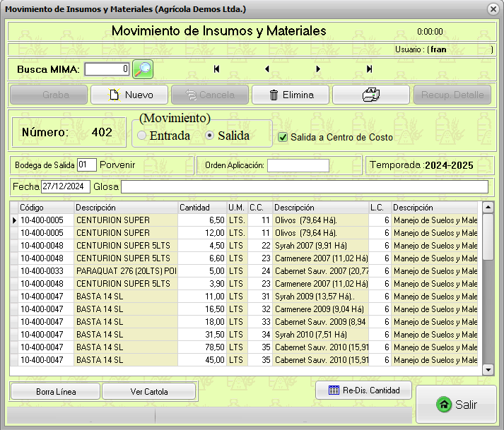
Task: Click the Glosa text field
Action: pyautogui.click(x=305, y=186)
